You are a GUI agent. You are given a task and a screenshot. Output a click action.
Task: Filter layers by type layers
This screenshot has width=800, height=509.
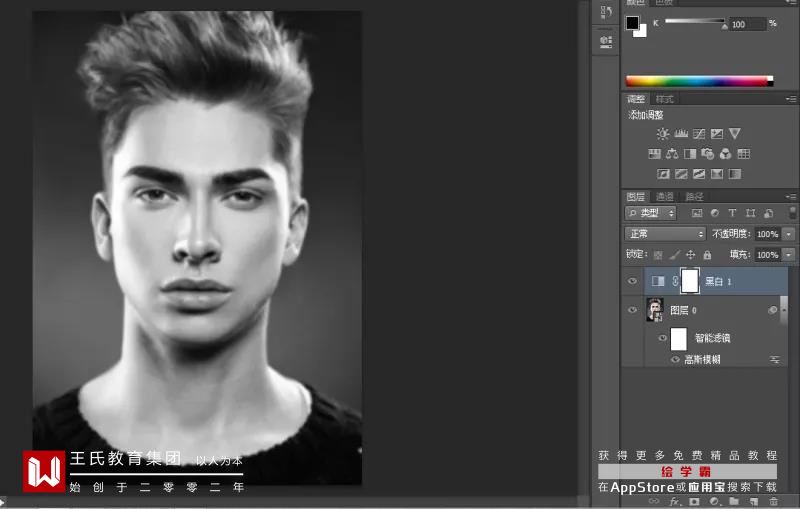732,213
